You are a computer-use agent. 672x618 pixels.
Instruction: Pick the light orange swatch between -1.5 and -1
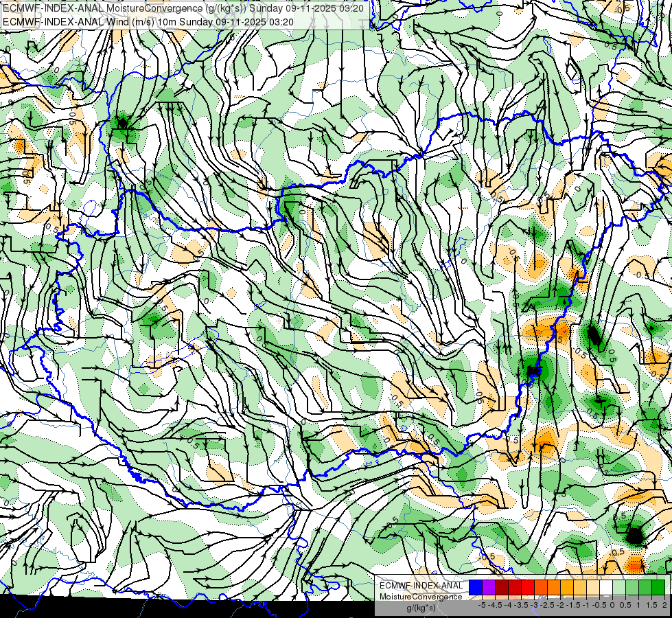click(580, 588)
